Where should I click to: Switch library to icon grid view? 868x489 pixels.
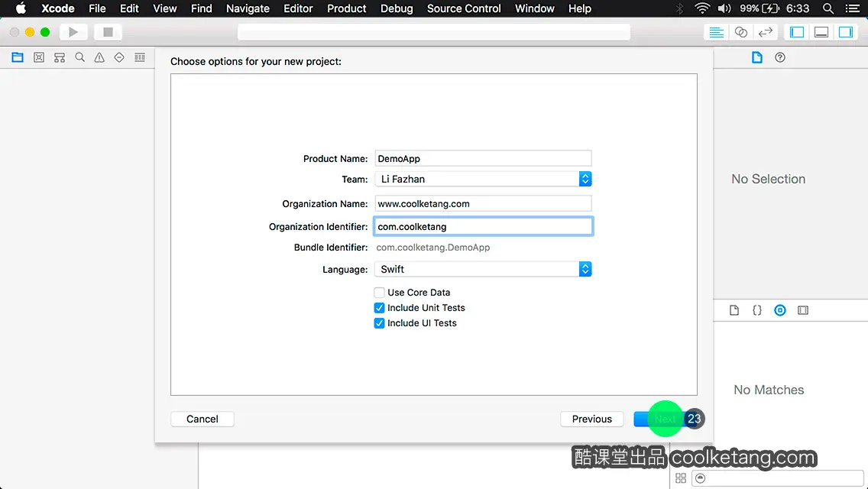point(681,478)
